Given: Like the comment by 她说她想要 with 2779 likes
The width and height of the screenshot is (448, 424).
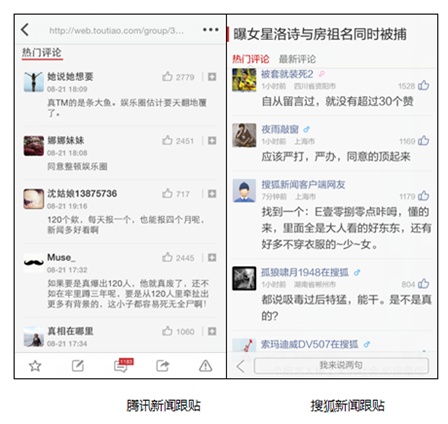Looking at the screenshot, I should pyautogui.click(x=167, y=77).
